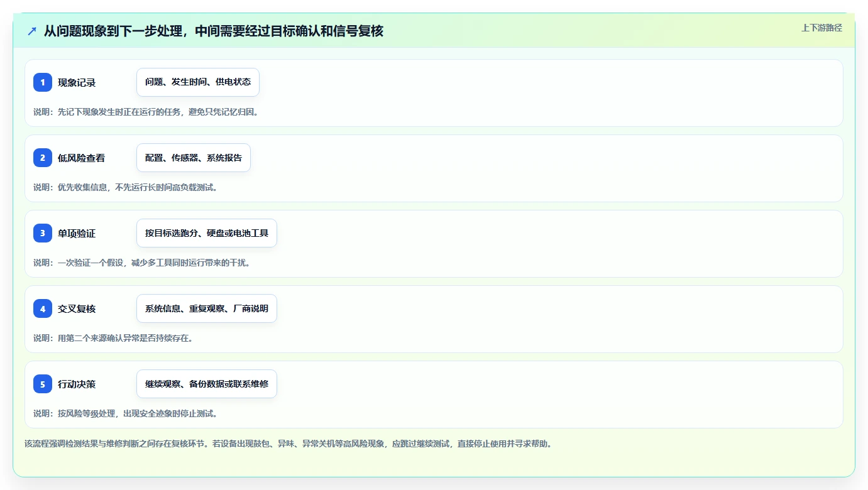This screenshot has width=868, height=490.
Task: Click the step 1 number badge
Action: (x=43, y=82)
